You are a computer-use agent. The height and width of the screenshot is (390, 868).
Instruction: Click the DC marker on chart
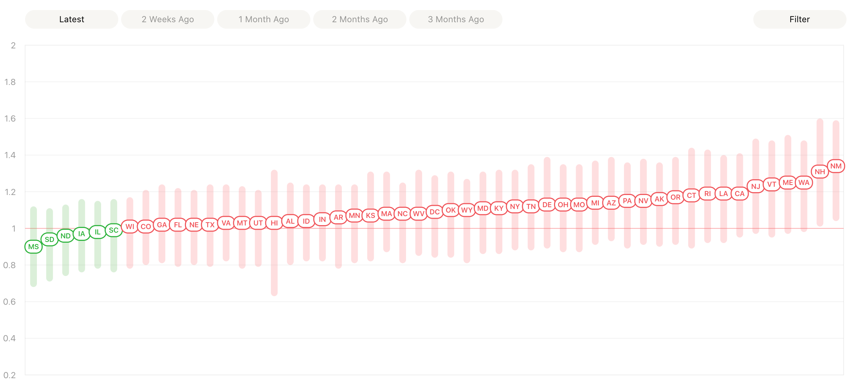point(434,212)
